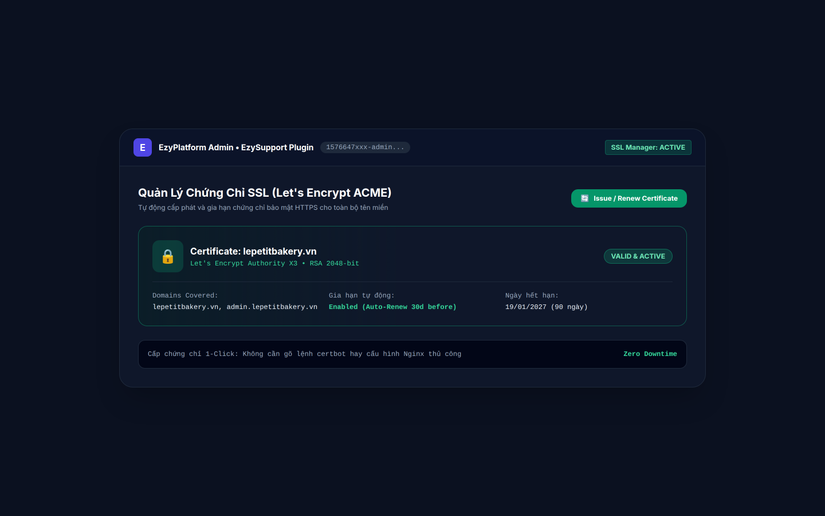Click subtitle about Tự động cấp phát

click(x=263, y=208)
